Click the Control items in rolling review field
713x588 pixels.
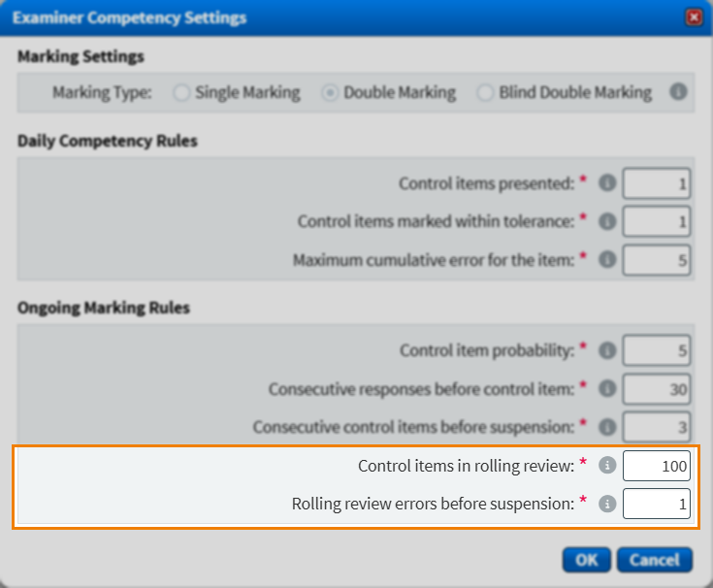[x=657, y=466]
